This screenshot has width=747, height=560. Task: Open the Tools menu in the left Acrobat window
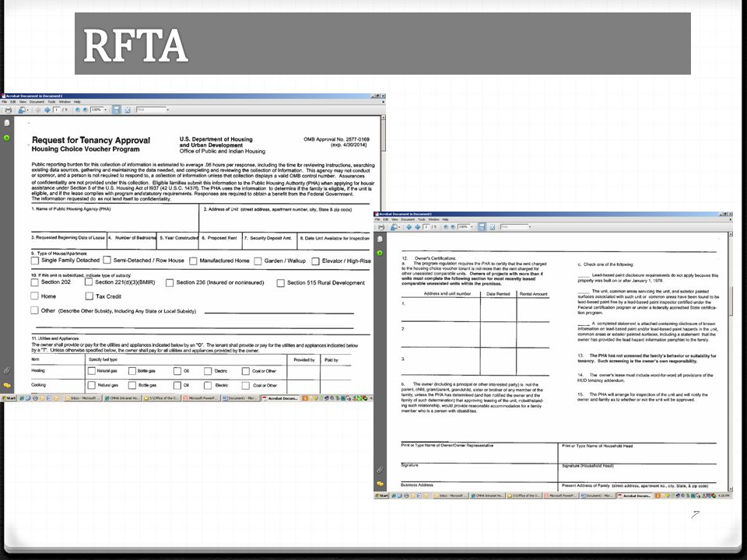(51, 102)
